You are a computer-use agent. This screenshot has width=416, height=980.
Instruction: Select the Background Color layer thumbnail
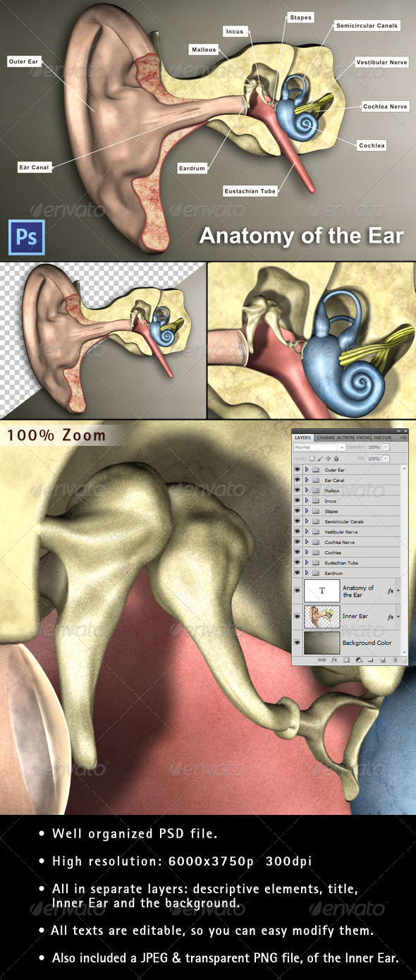322,643
